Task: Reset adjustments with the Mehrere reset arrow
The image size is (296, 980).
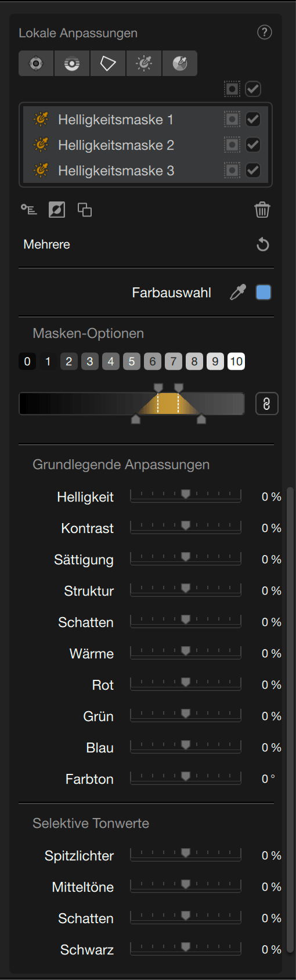Action: [263, 244]
